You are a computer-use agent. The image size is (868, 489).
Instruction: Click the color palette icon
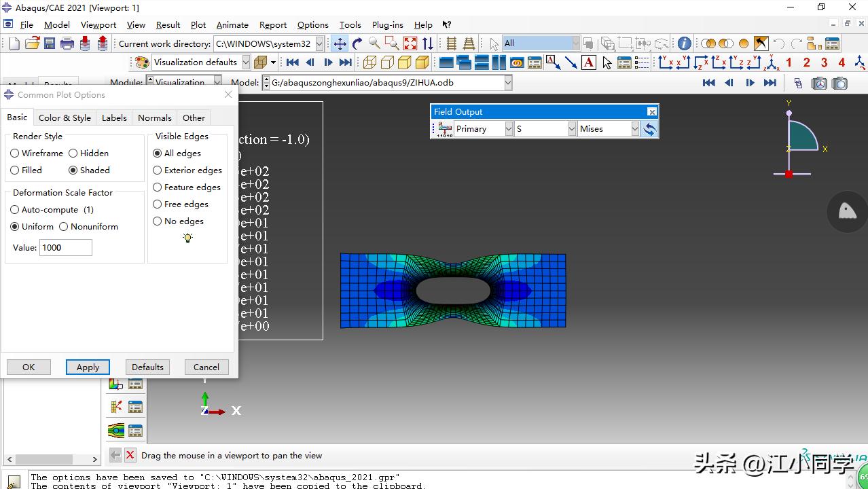pyautogui.click(x=142, y=62)
